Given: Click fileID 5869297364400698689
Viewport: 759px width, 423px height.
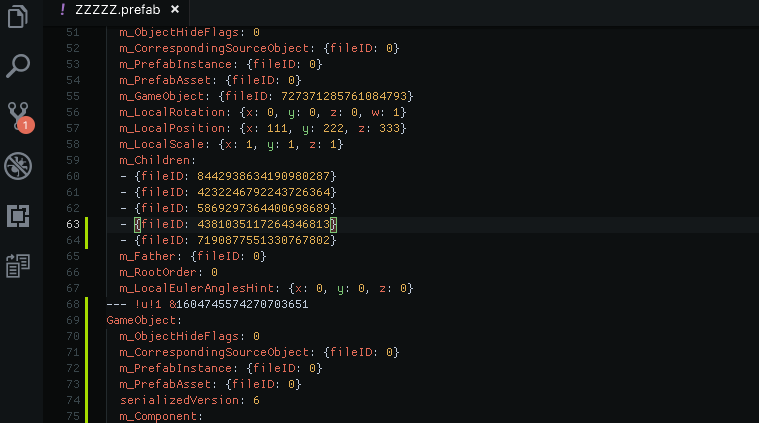Looking at the screenshot, I should pyautogui.click(x=263, y=208).
